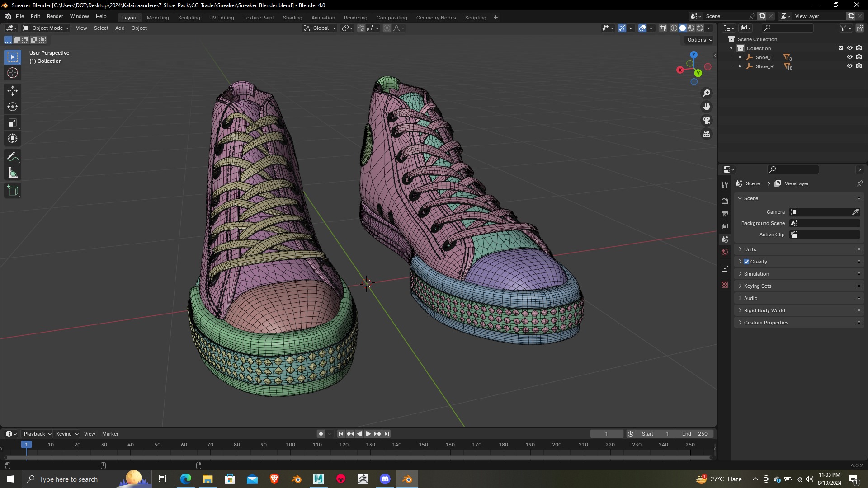Open the View Layer properties tab

click(x=725, y=226)
